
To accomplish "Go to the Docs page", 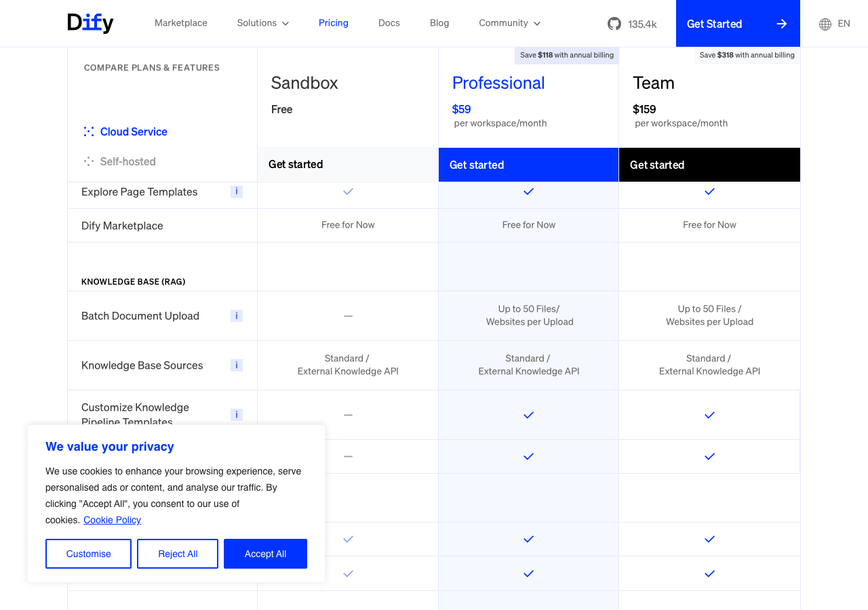I will 389,23.
